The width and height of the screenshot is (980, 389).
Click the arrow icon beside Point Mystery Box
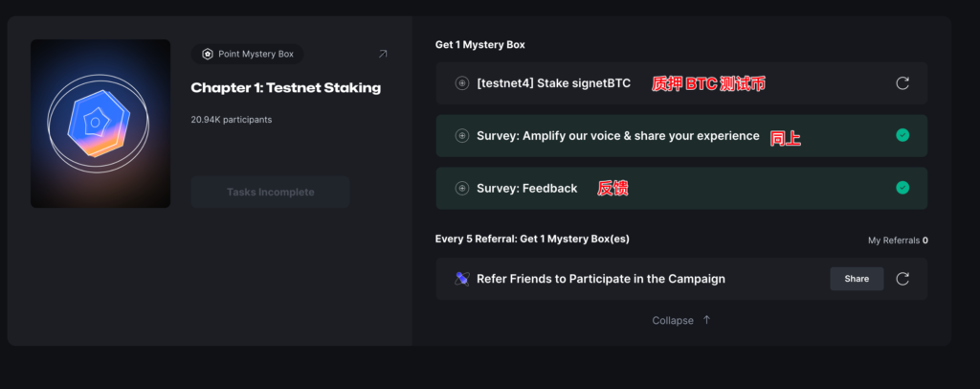pyautogui.click(x=383, y=55)
